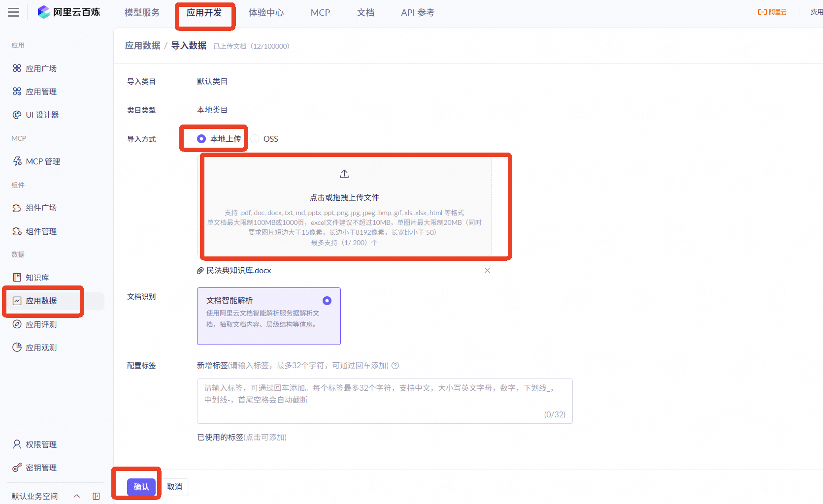Click the 权限管理 user icon
This screenshot has height=504, width=823.
[17, 444]
